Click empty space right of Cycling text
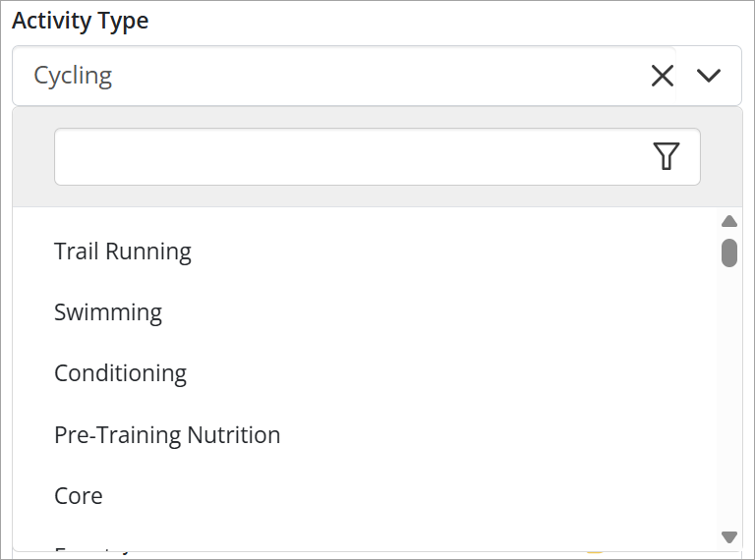 point(380,76)
